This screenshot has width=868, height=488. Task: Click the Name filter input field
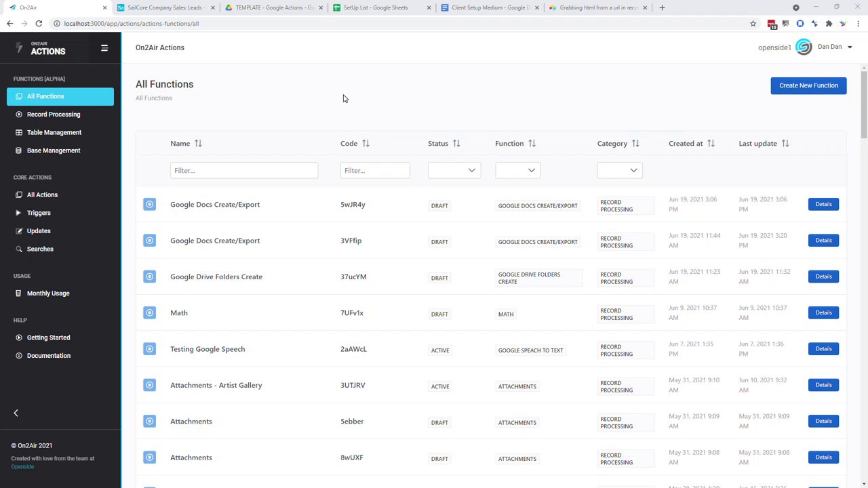coord(244,170)
